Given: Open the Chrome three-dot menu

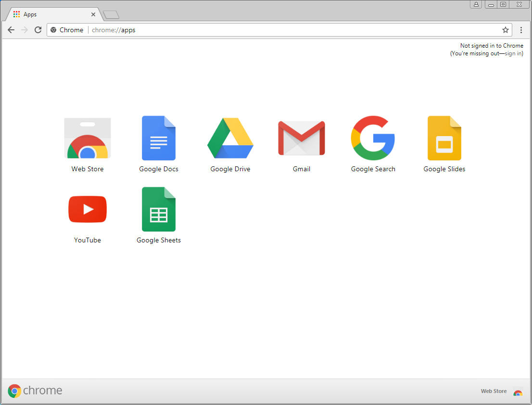Looking at the screenshot, I should coord(521,30).
